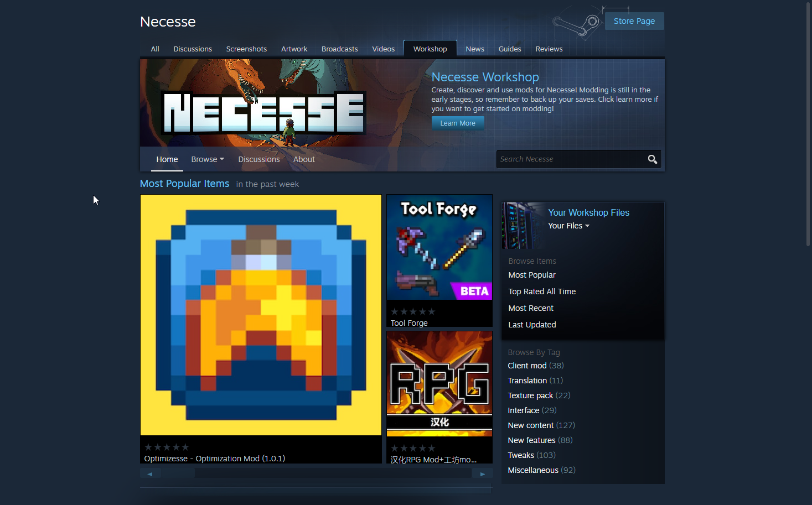The image size is (812, 505).
Task: Expand the Your Files dropdown
Action: [568, 226]
